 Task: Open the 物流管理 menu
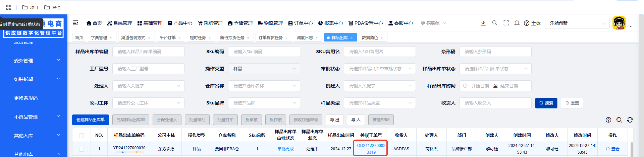(270, 23)
